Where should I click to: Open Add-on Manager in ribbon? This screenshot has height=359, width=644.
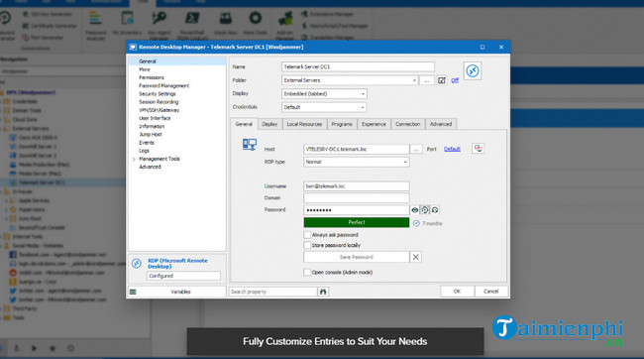pyautogui.click(x=285, y=25)
